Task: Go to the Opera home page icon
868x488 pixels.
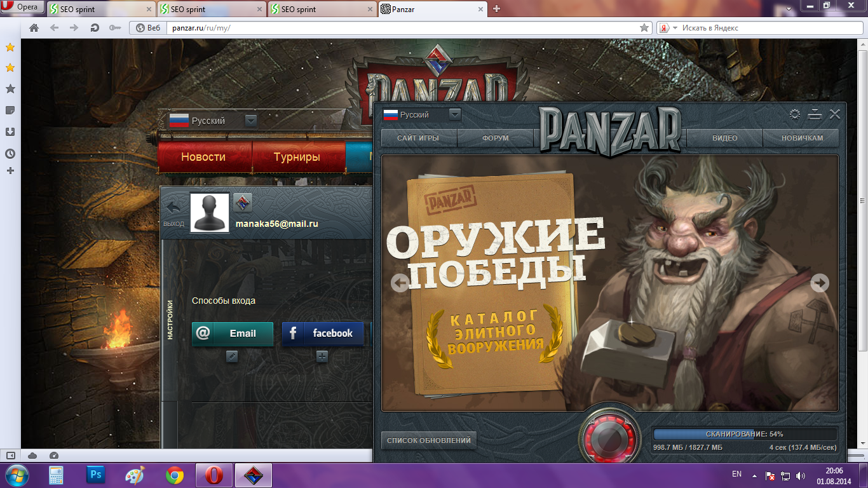Action: pyautogui.click(x=34, y=28)
